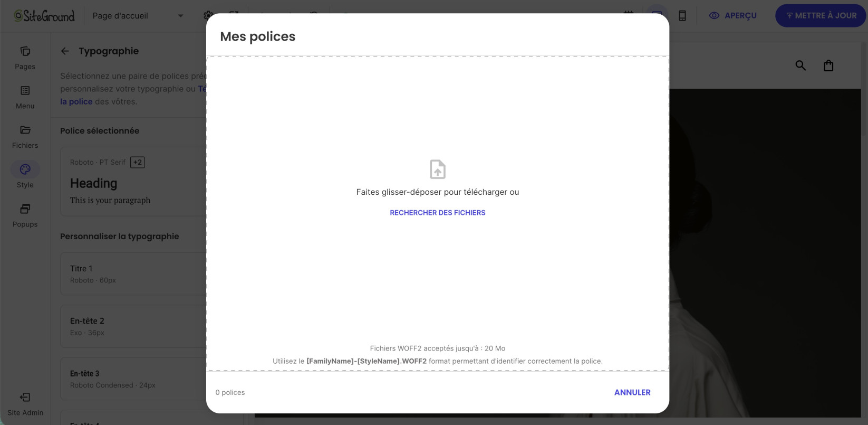Click the '0 polices' counter text
This screenshot has width=868, height=425.
[x=230, y=392]
